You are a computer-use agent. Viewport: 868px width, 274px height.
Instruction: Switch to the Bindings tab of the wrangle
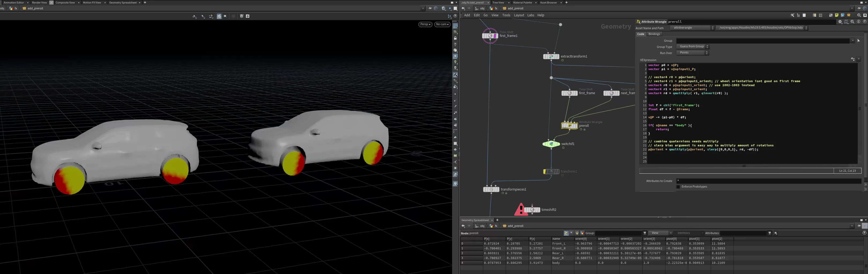tap(654, 34)
